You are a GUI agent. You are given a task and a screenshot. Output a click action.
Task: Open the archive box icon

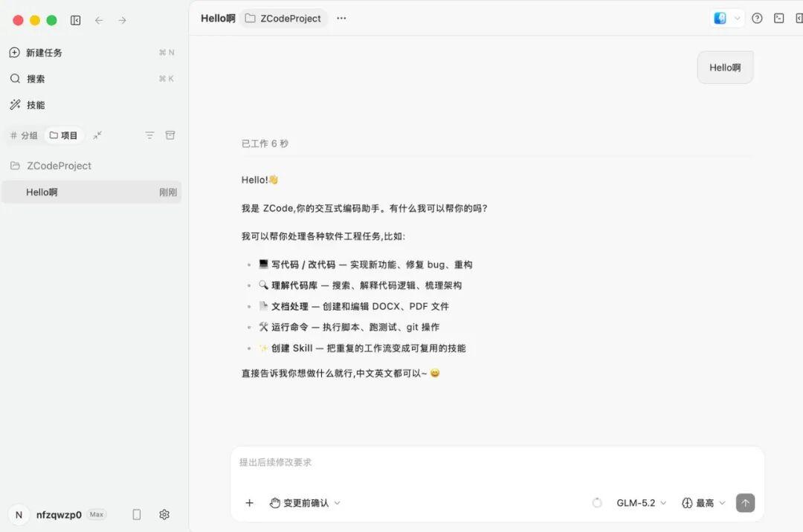point(170,135)
